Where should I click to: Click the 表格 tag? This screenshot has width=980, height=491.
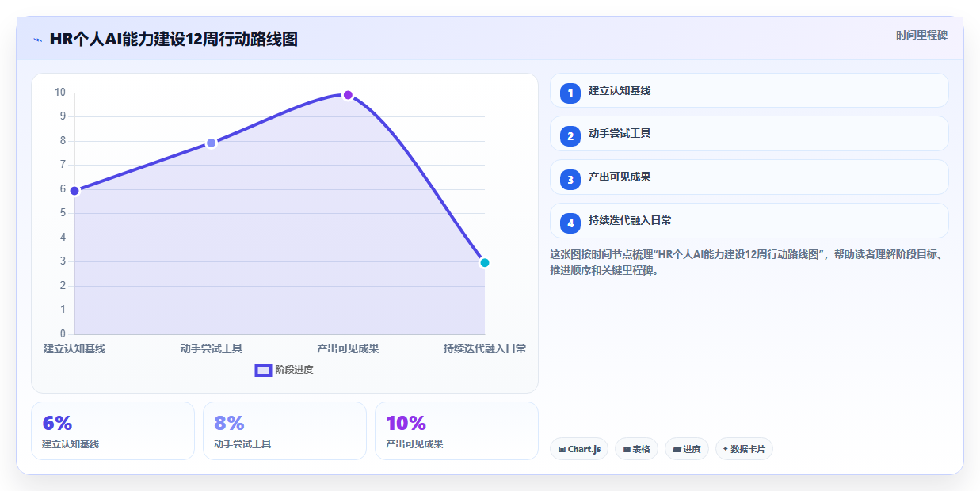pyautogui.click(x=636, y=449)
